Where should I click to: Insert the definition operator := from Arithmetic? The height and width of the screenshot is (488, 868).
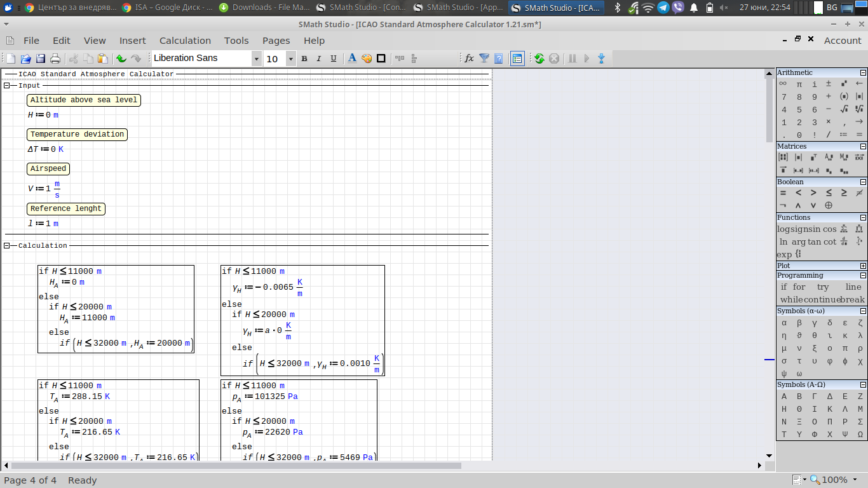point(844,135)
